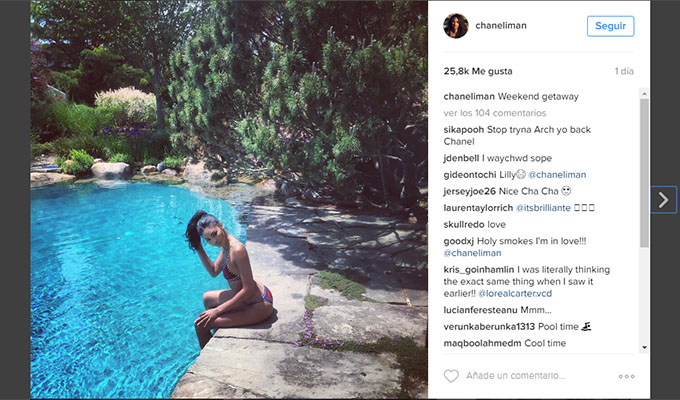This screenshot has height=400, width=680.
Task: Open the chaneliman username in header
Action: pos(501,26)
